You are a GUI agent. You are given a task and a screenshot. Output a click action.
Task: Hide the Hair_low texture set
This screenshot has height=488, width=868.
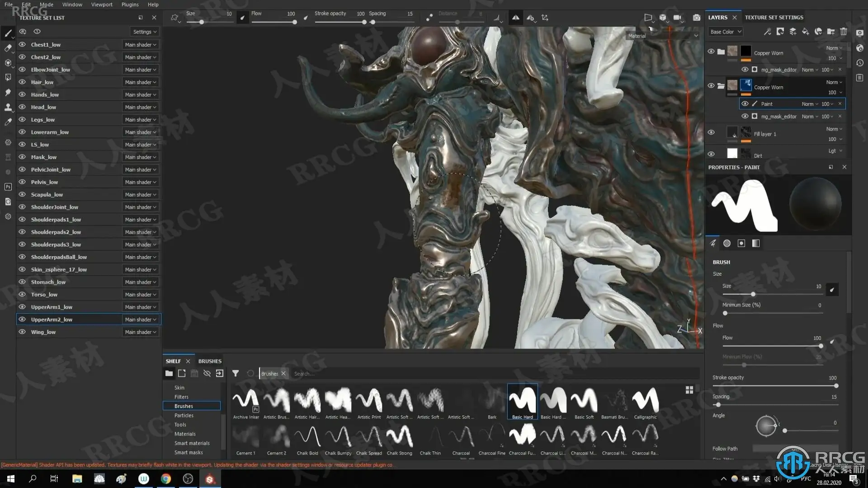[x=22, y=82]
